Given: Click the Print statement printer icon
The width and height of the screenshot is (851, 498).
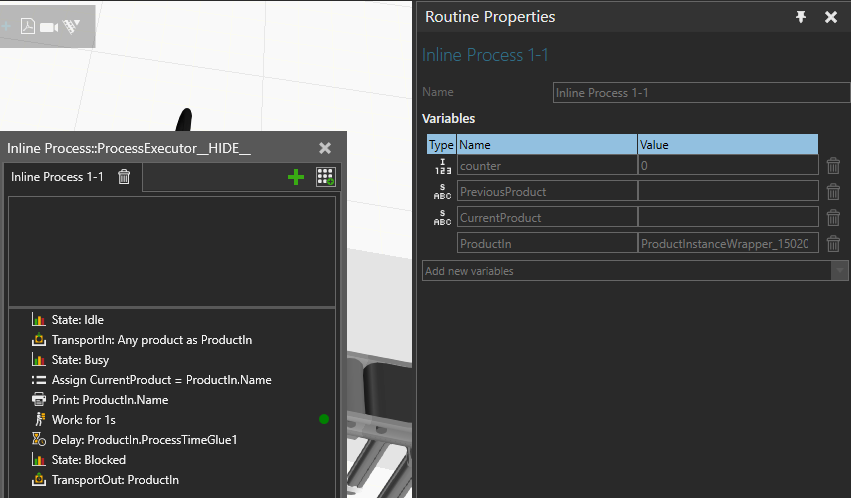Looking at the screenshot, I should click(39, 400).
